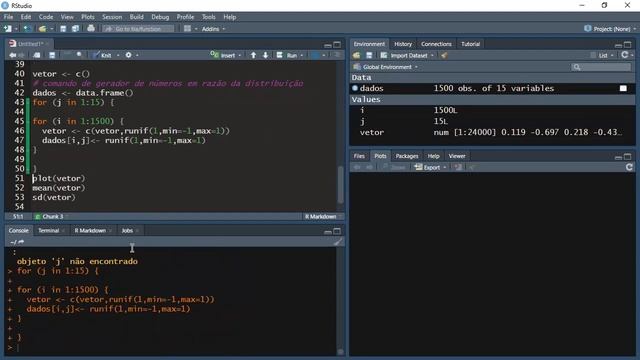Click the Environment search field
This screenshot has width=640, height=360.
pyautogui.click(x=601, y=67)
